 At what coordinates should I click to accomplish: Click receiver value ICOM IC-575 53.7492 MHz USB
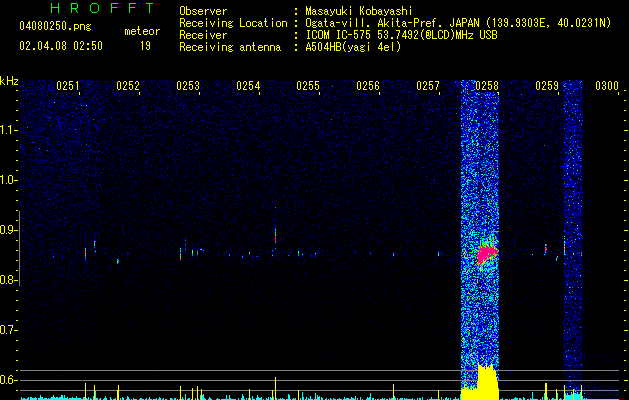[x=402, y=35]
